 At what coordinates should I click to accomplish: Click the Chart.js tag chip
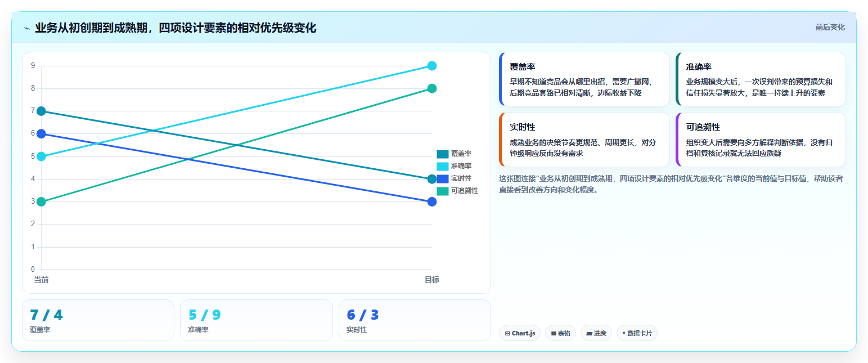520,333
